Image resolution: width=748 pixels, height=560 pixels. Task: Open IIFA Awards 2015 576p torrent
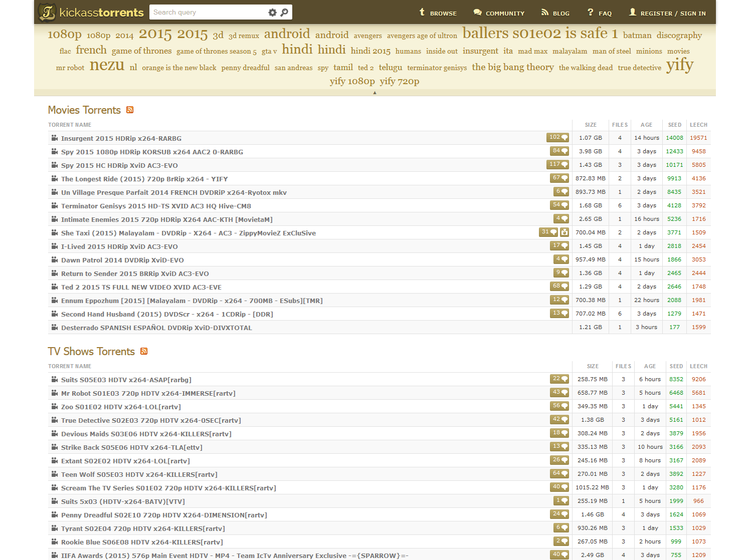[x=235, y=555]
